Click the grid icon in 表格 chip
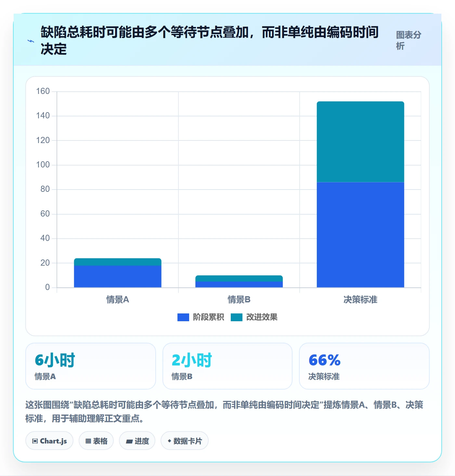 pyautogui.click(x=88, y=441)
